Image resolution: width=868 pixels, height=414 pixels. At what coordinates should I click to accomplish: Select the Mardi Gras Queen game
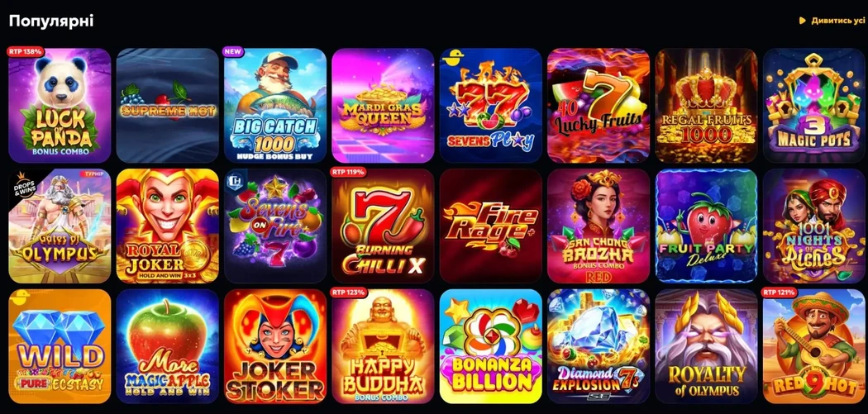(x=383, y=106)
